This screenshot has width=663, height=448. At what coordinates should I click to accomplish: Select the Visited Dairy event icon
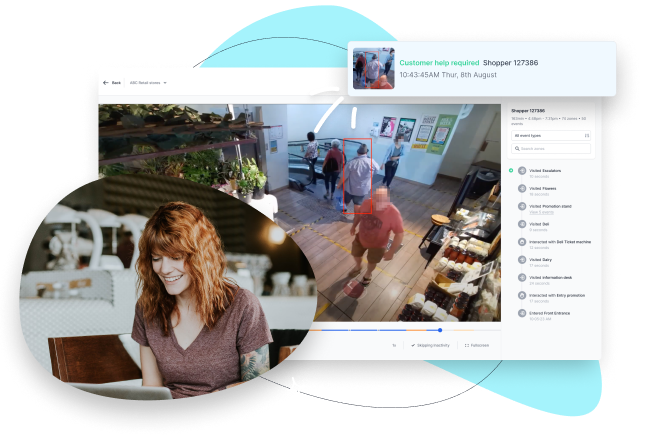(522, 260)
